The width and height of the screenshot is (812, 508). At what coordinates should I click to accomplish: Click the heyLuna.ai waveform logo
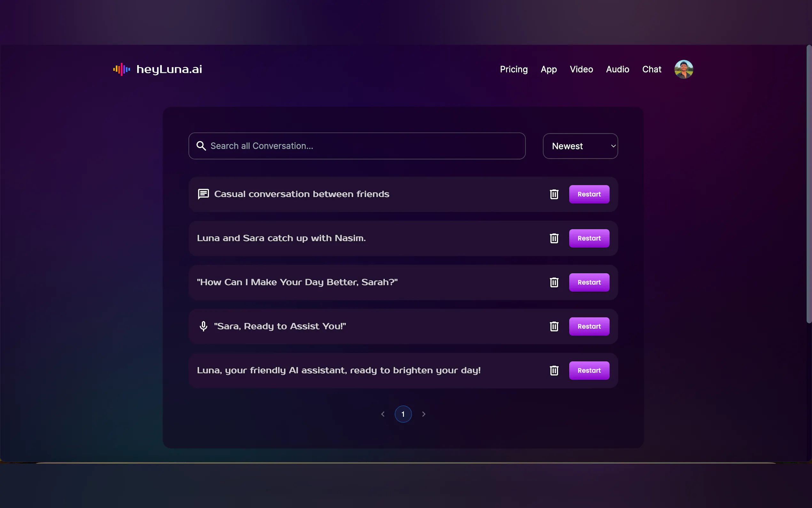pyautogui.click(x=121, y=69)
